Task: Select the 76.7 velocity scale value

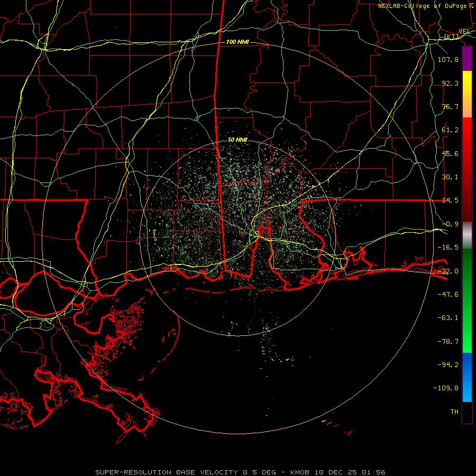Action: pos(450,106)
